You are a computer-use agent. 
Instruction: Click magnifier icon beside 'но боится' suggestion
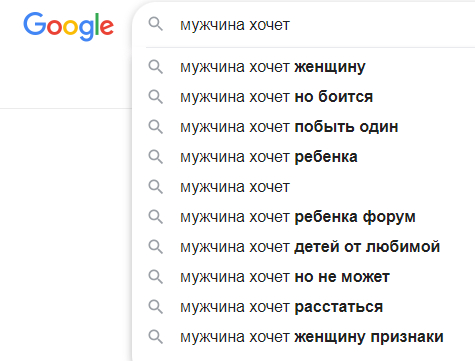coord(156,97)
